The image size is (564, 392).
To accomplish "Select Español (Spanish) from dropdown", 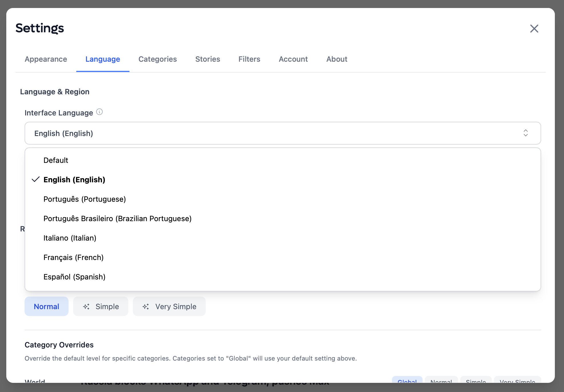I will point(74,277).
